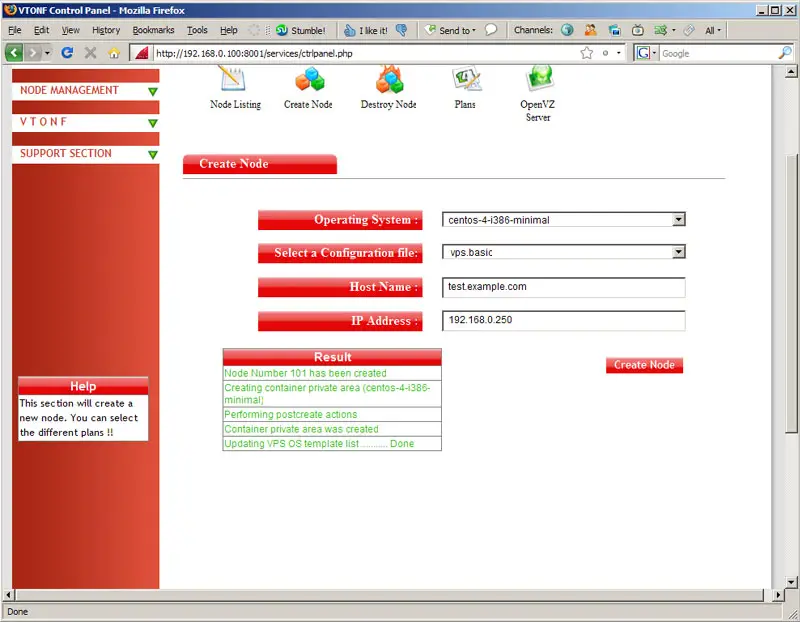
Task: Open the View menu
Action: click(70, 31)
